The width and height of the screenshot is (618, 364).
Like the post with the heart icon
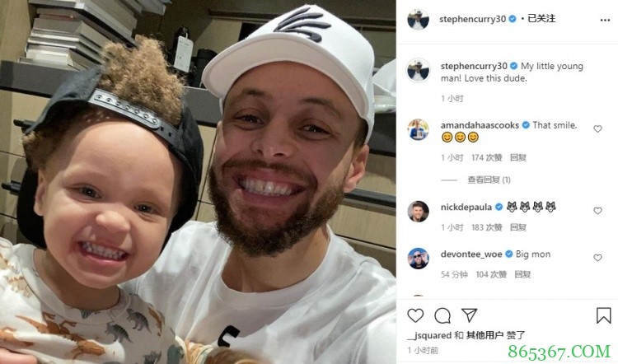click(x=415, y=315)
